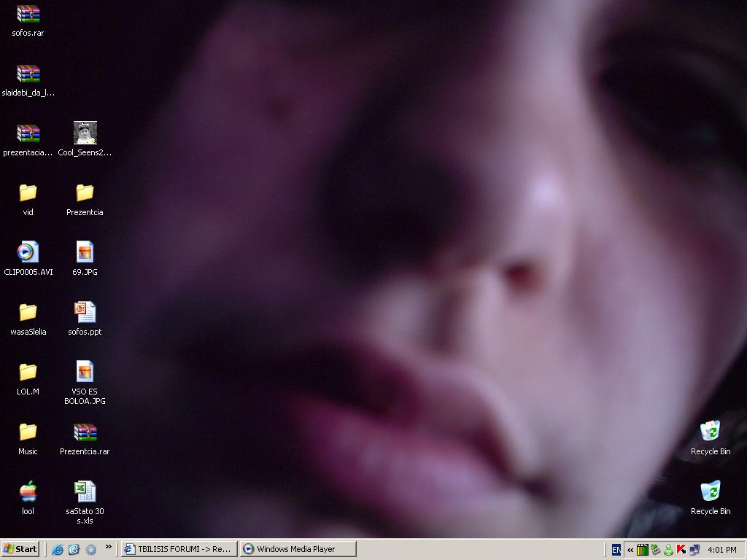The height and width of the screenshot is (560, 747).
Task: Launch Outlook Express from Quick Launch
Action: coord(74,550)
